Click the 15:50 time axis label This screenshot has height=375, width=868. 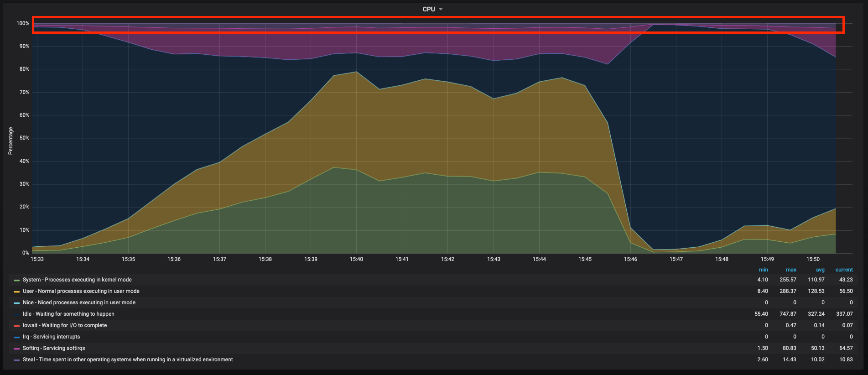[x=813, y=259]
